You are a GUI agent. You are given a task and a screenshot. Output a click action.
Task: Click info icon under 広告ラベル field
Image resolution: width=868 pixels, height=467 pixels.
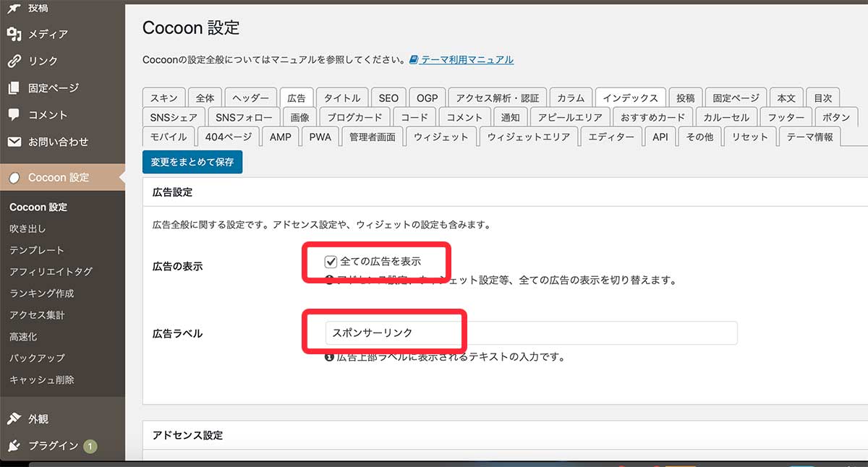(x=330, y=356)
